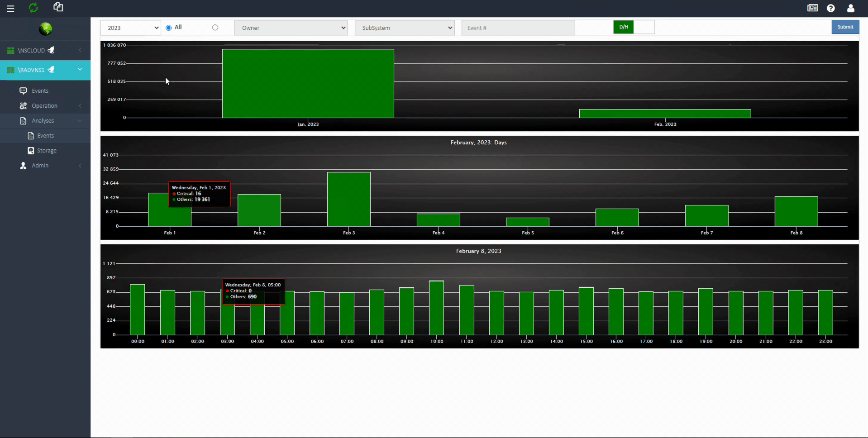Toggle the D/H switch
The width and height of the screenshot is (868, 438).
[x=634, y=27]
